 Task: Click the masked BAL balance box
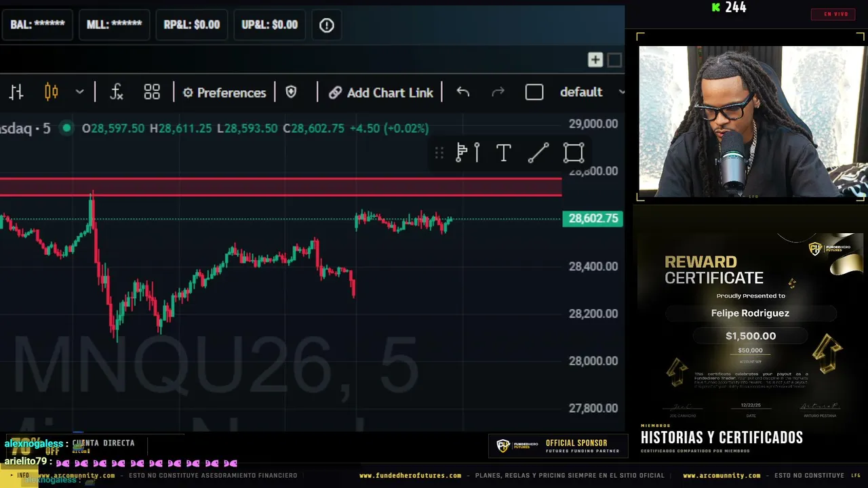[x=38, y=25]
